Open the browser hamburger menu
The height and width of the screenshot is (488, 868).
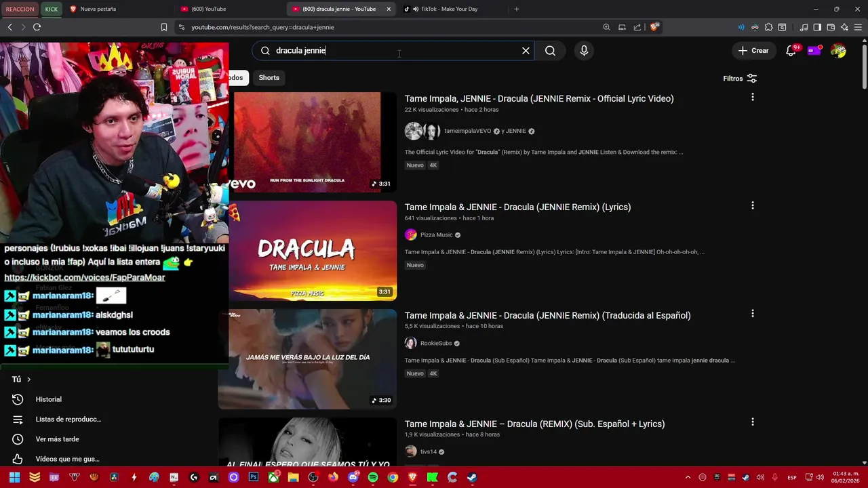click(x=858, y=28)
